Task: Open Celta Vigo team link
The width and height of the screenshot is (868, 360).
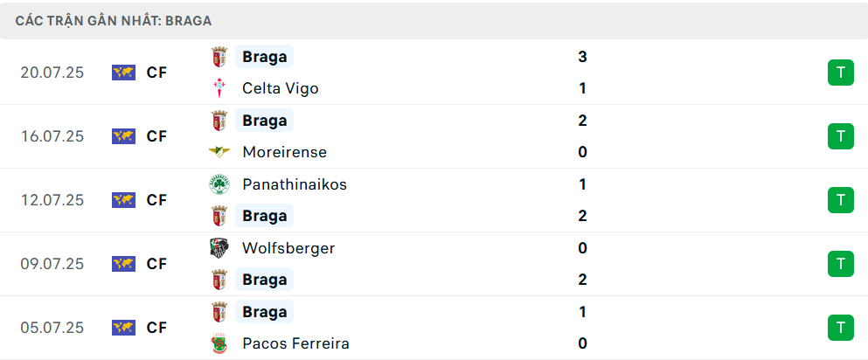Action: (x=280, y=88)
